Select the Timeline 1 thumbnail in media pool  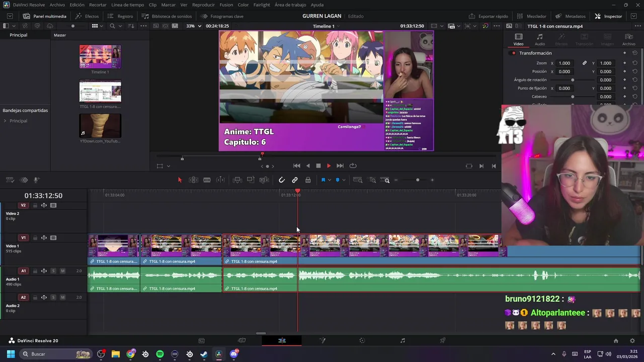click(100, 57)
